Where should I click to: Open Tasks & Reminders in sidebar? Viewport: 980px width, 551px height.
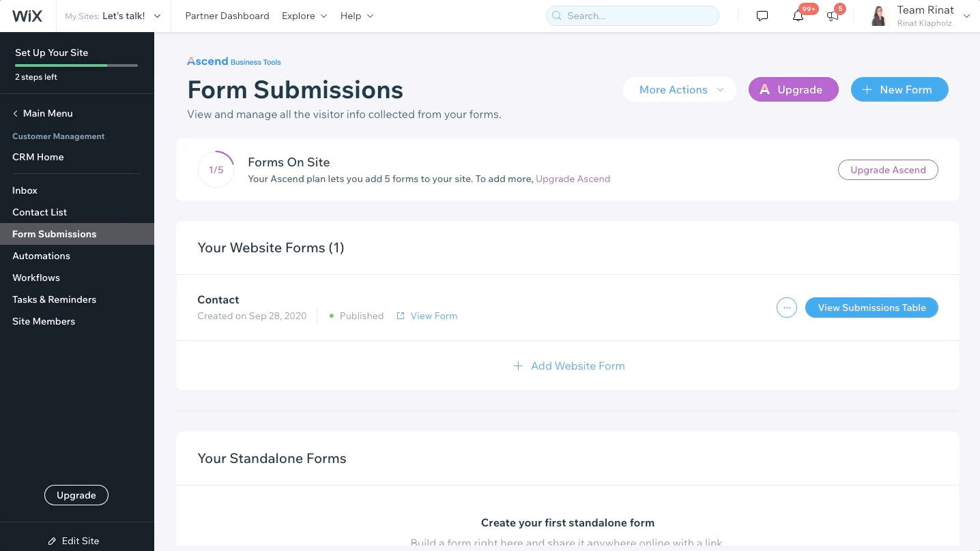[54, 299]
